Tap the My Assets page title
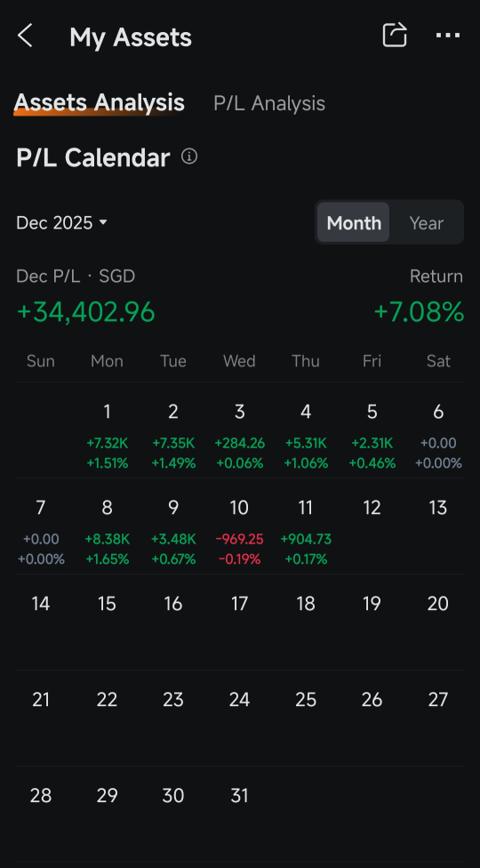 [131, 37]
